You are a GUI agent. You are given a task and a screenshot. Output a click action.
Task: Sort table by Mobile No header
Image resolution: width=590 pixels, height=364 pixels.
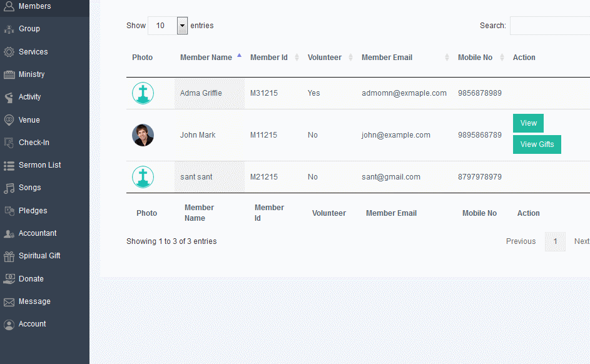pyautogui.click(x=476, y=57)
